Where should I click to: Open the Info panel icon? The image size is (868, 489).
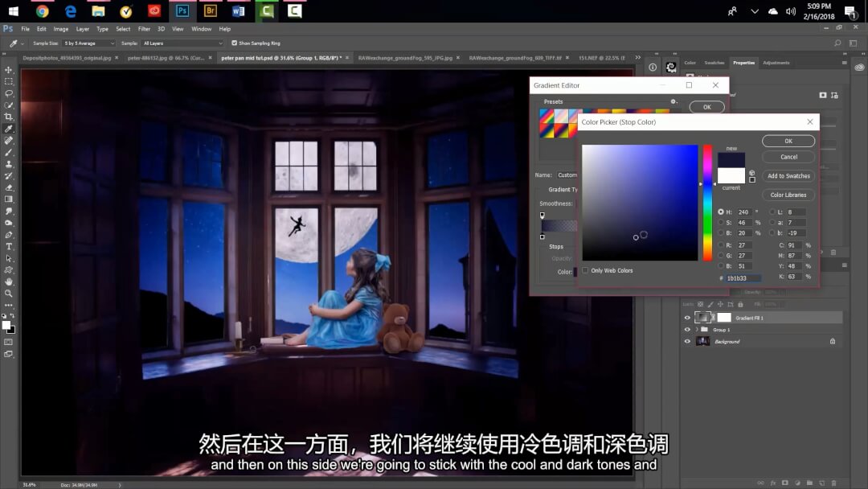point(653,67)
